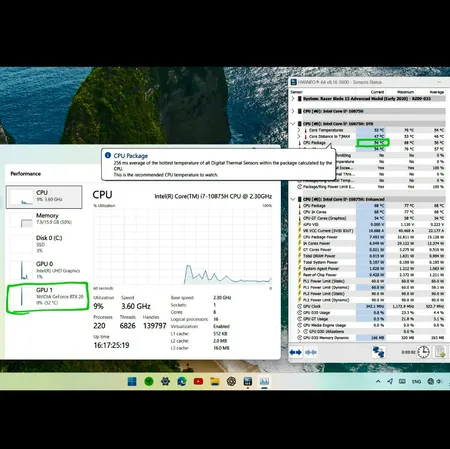Click thermometer icon beside Core Temperatures

point(305,130)
